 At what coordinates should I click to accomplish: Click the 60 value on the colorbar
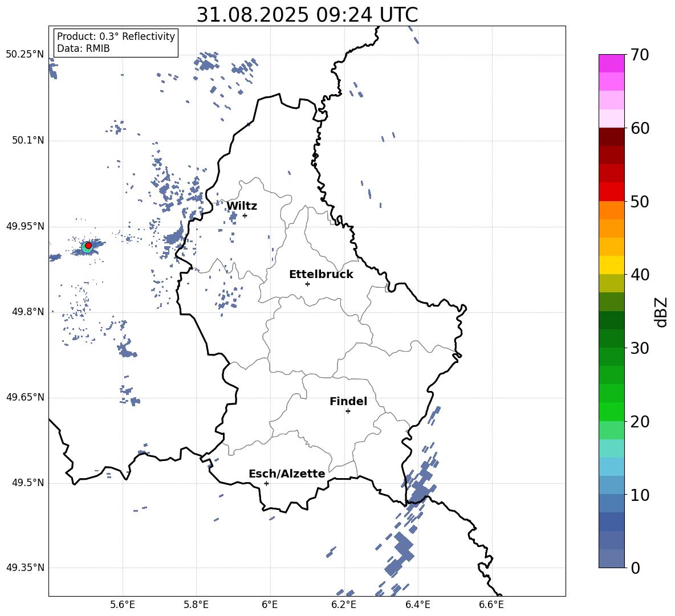click(640, 128)
